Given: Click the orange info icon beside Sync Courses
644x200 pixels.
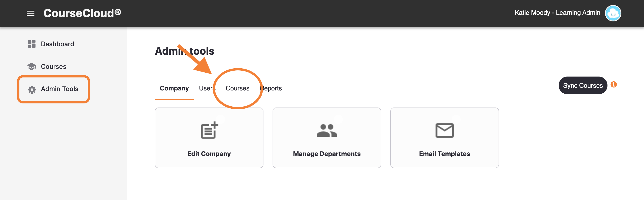Looking at the screenshot, I should click(x=613, y=85).
